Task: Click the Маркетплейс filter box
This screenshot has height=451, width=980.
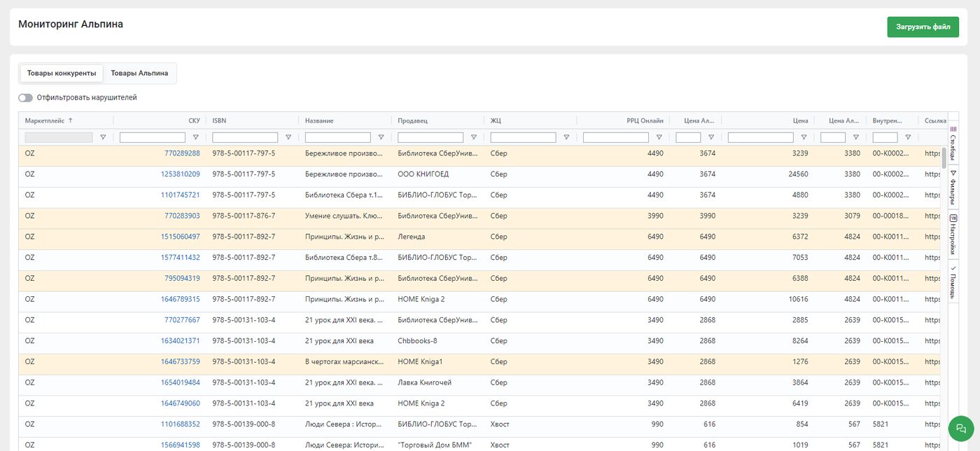Action: tap(59, 138)
